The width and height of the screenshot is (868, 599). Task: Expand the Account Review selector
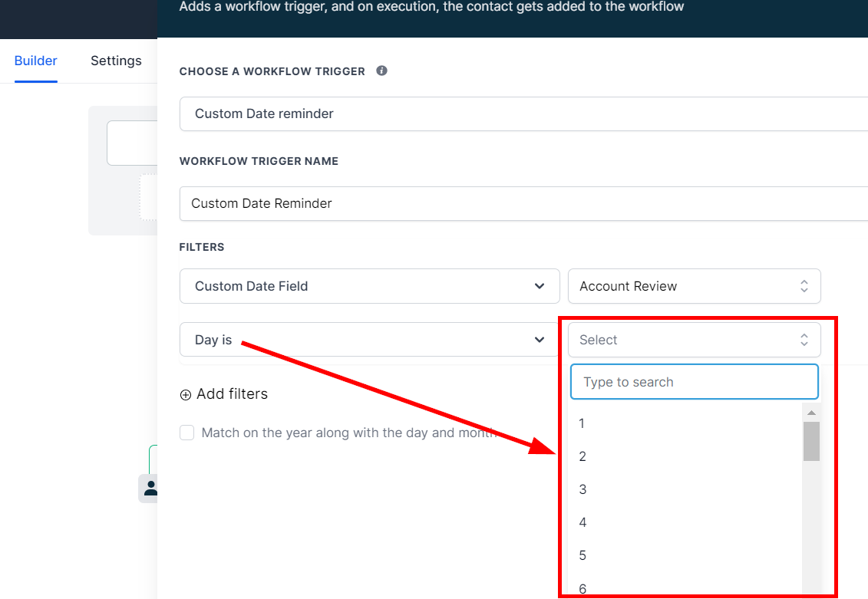[x=694, y=286]
